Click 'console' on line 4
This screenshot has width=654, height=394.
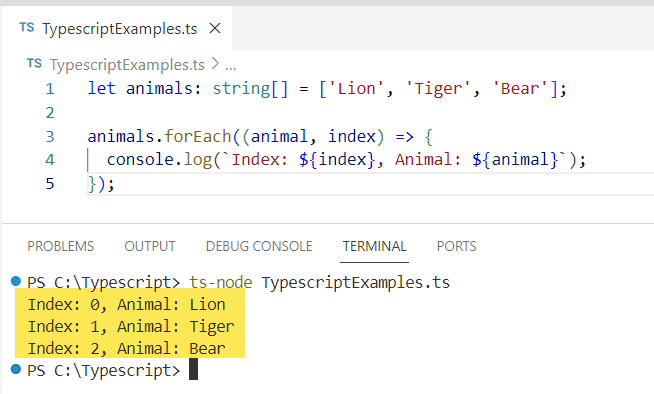click(x=140, y=160)
